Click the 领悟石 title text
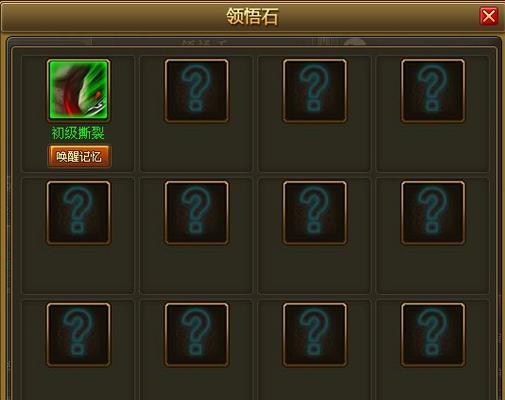The image size is (505, 400). [252, 16]
